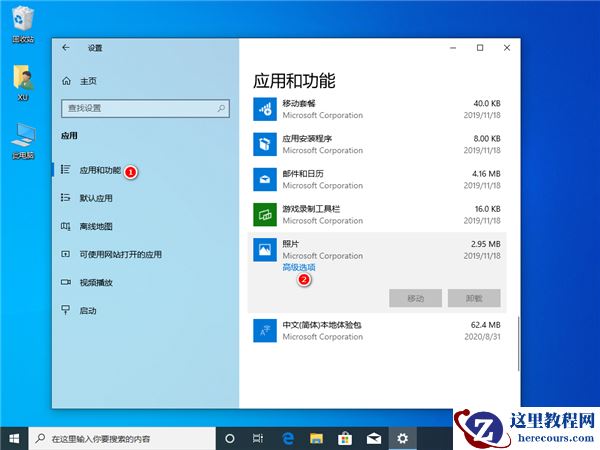Image resolution: width=600 pixels, height=450 pixels.
Task: Open the XU user folder on desktop
Action: pyautogui.click(x=23, y=83)
